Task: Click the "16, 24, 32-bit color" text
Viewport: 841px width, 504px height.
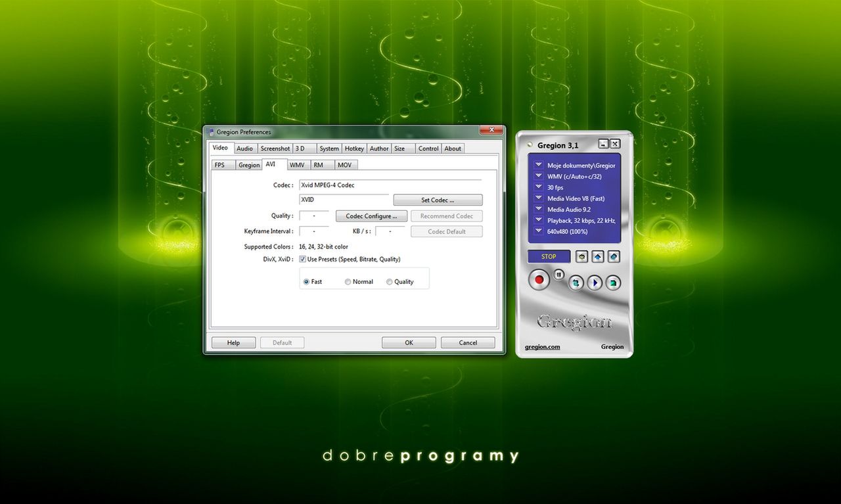Action: [323, 246]
